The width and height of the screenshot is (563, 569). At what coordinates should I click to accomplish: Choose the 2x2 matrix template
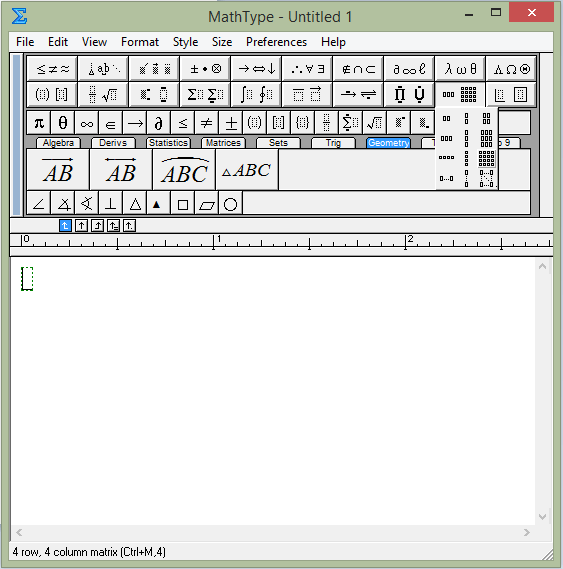click(486, 118)
